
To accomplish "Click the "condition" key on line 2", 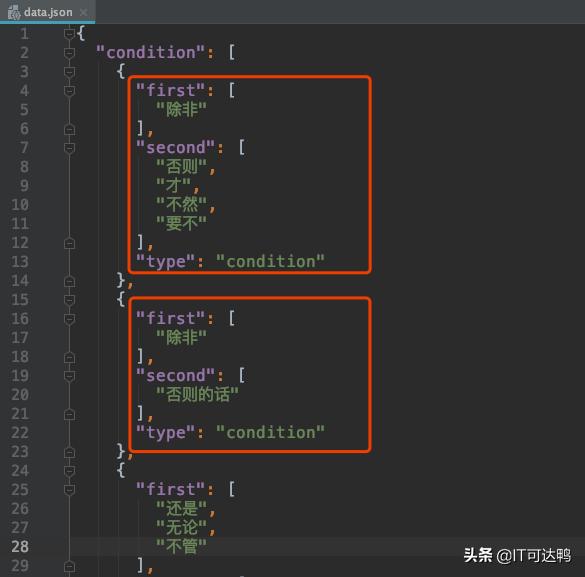I will click(x=150, y=52).
